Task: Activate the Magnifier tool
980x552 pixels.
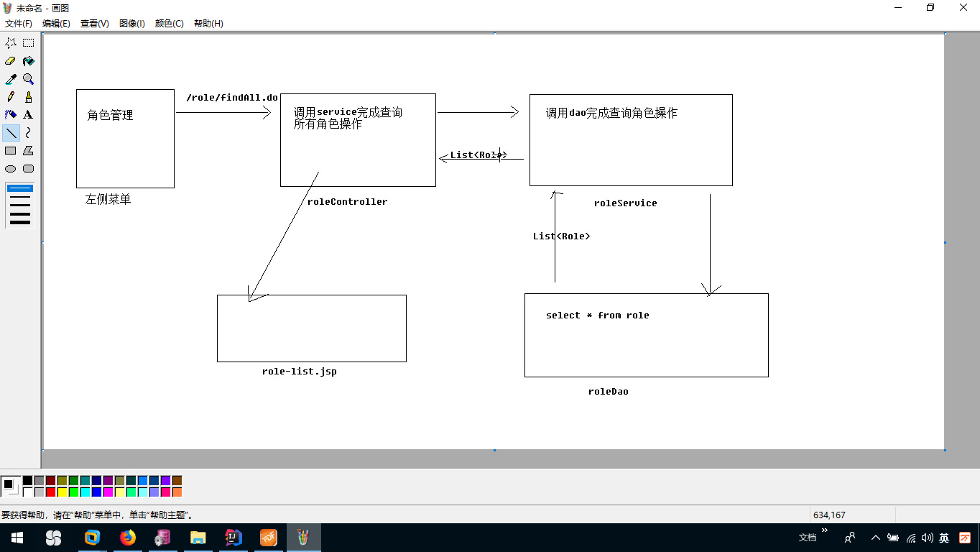Action: [28, 78]
